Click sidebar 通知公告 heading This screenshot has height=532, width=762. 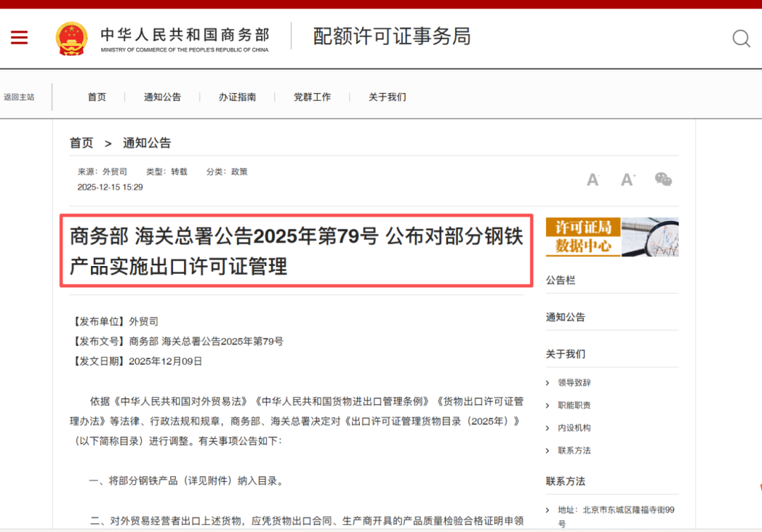pyautogui.click(x=565, y=318)
